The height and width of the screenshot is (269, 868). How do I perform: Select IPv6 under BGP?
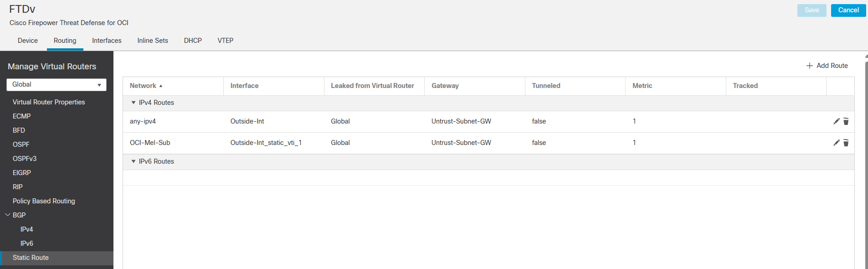(x=27, y=243)
